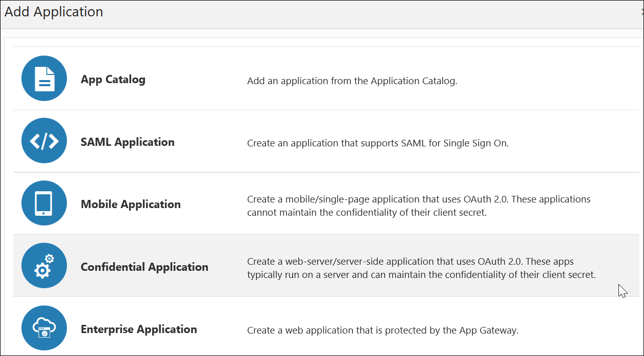The width and height of the screenshot is (644, 356).
Task: Click the Confidential Application label text
Action: [x=145, y=267]
